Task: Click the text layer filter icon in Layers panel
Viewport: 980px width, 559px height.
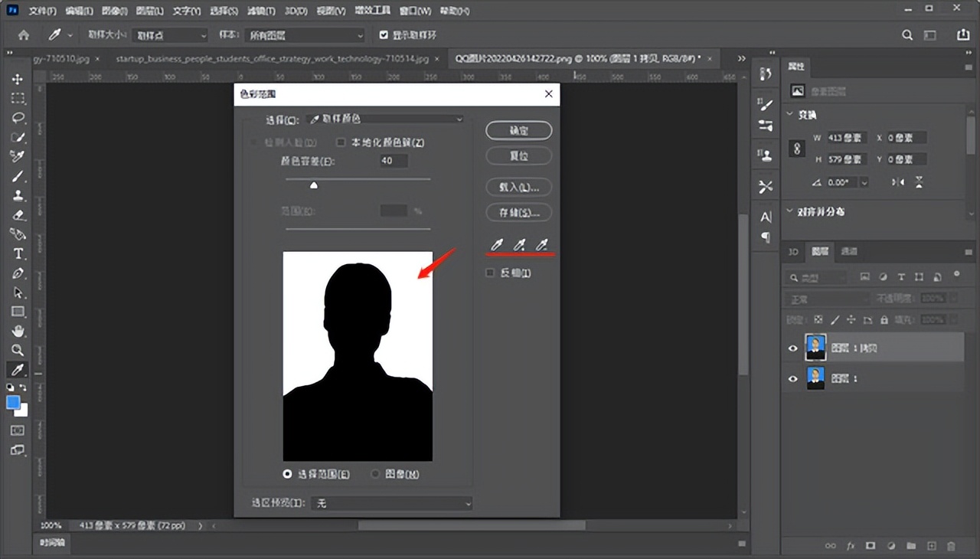Action: coord(900,276)
